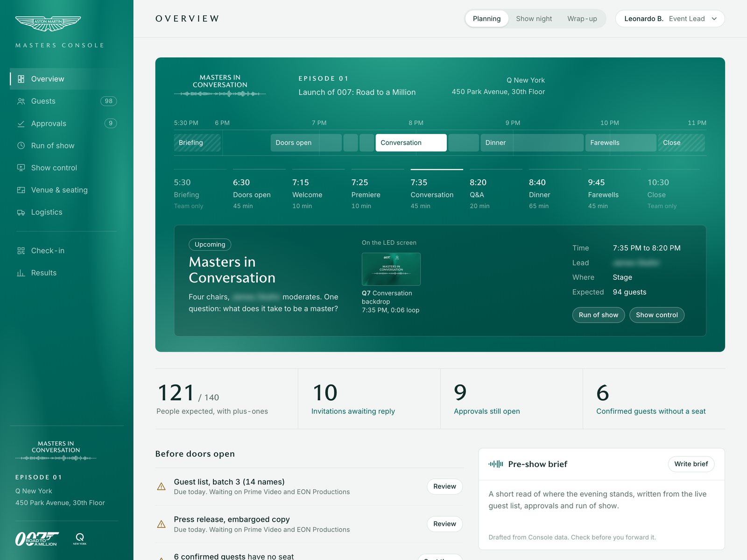Click the Venue & seating floorplan icon
The height and width of the screenshot is (560, 747).
click(21, 190)
